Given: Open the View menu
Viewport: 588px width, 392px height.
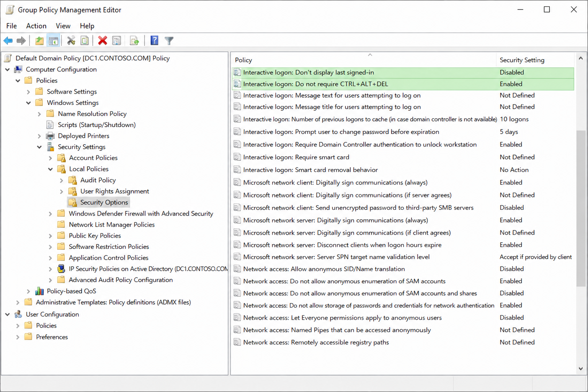Looking at the screenshot, I should tap(63, 26).
